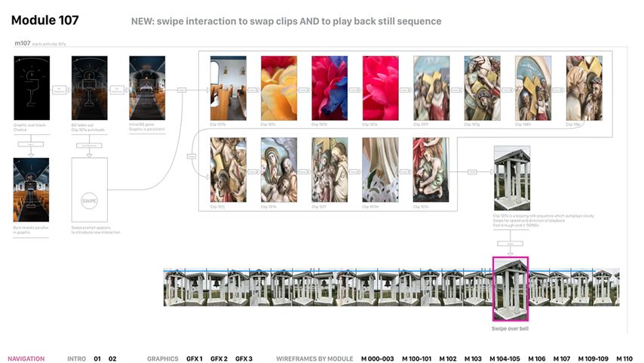Image resolution: width=644 pixels, height=363 pixels.
Task: Open GFX 3 graphics page
Action: pyautogui.click(x=244, y=358)
